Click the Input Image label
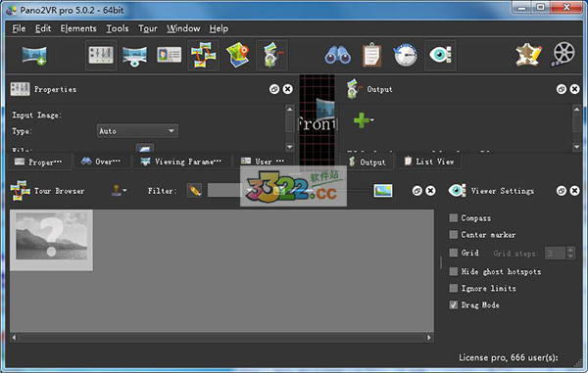Screen dimensions: 588x373 pos(37,115)
